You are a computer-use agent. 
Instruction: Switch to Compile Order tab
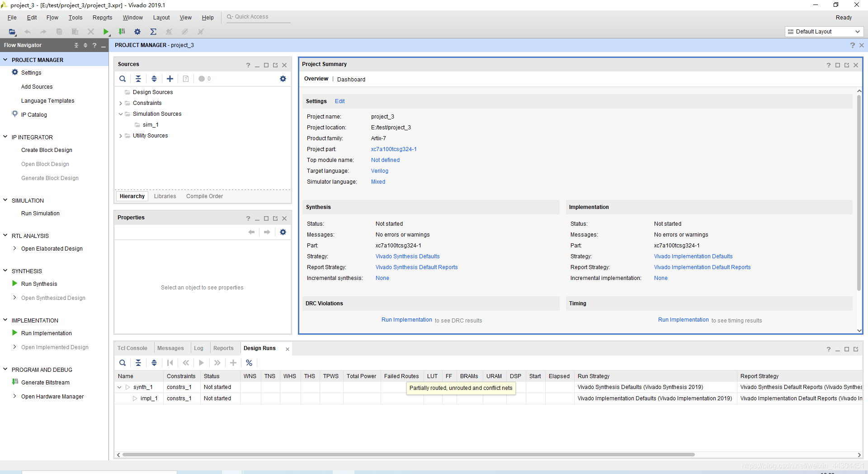204,196
